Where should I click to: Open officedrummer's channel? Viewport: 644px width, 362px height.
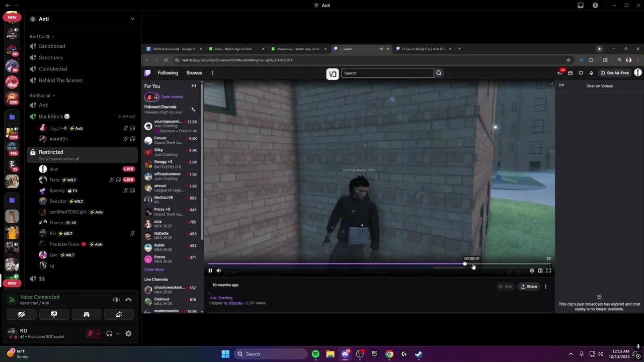click(x=171, y=176)
